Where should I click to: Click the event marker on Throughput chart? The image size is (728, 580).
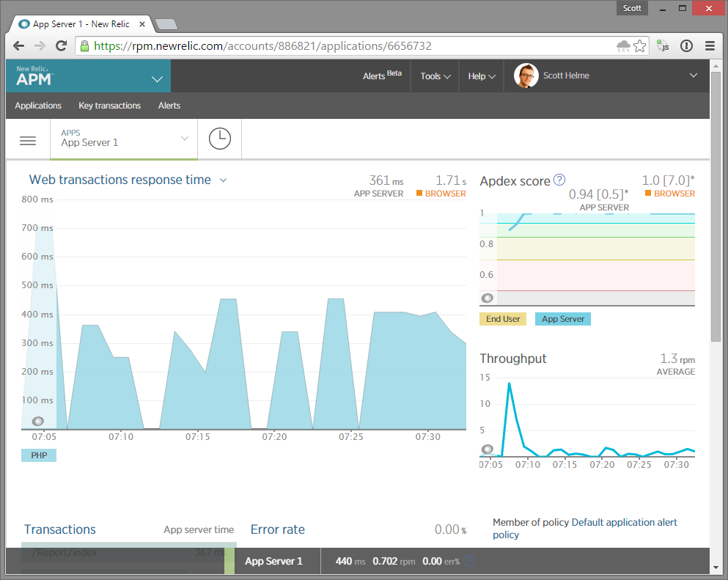[x=487, y=449]
